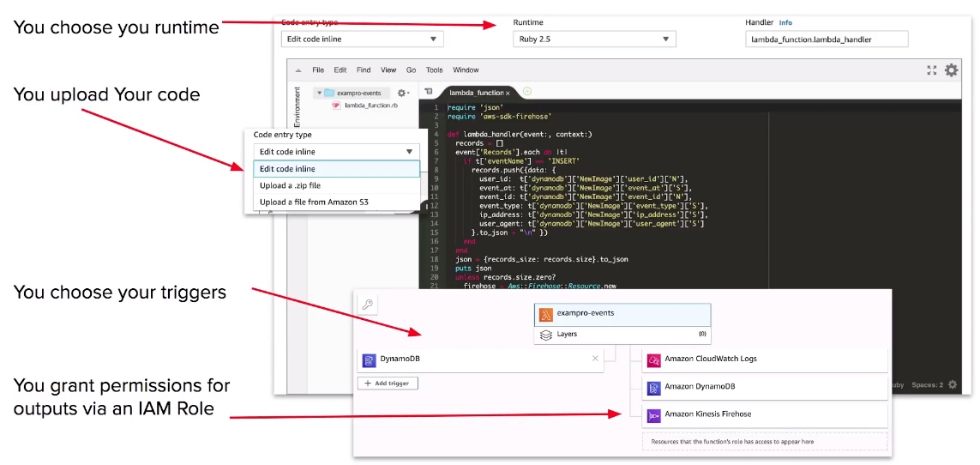Click code line puts json
The width and height of the screenshot is (980, 465).
pos(473,269)
